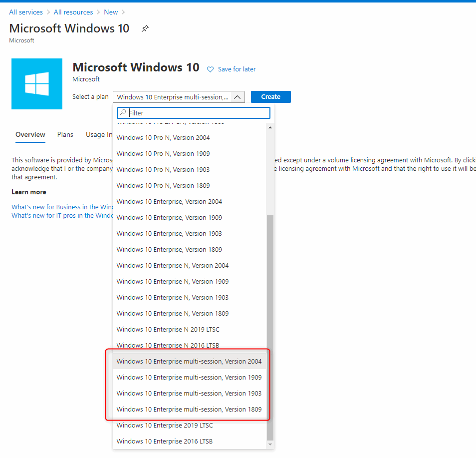The height and width of the screenshot is (458, 476).
Task: Click the Select a plan label
Action: tap(90, 97)
